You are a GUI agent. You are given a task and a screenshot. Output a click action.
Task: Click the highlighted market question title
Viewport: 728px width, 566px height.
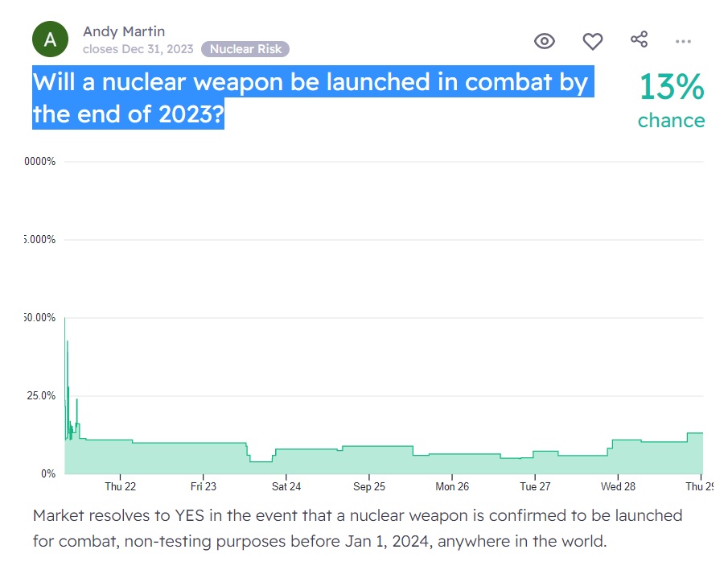pos(313,97)
